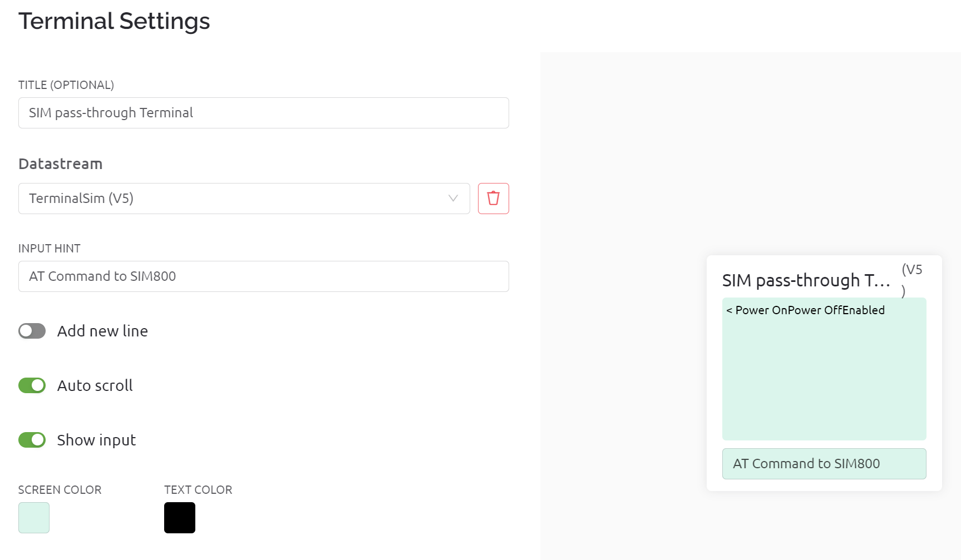Click the Input Hint text field

pos(264,276)
